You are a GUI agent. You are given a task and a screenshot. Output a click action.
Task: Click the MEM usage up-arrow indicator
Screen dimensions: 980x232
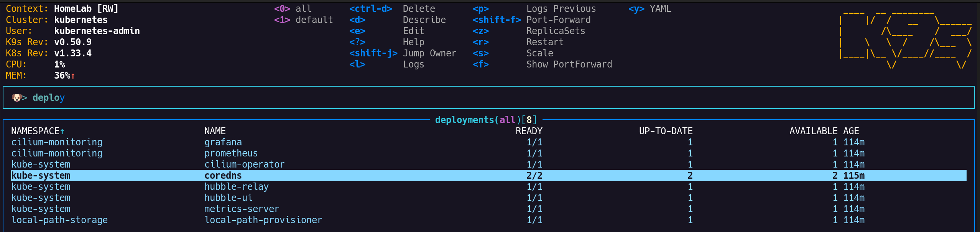click(x=73, y=76)
